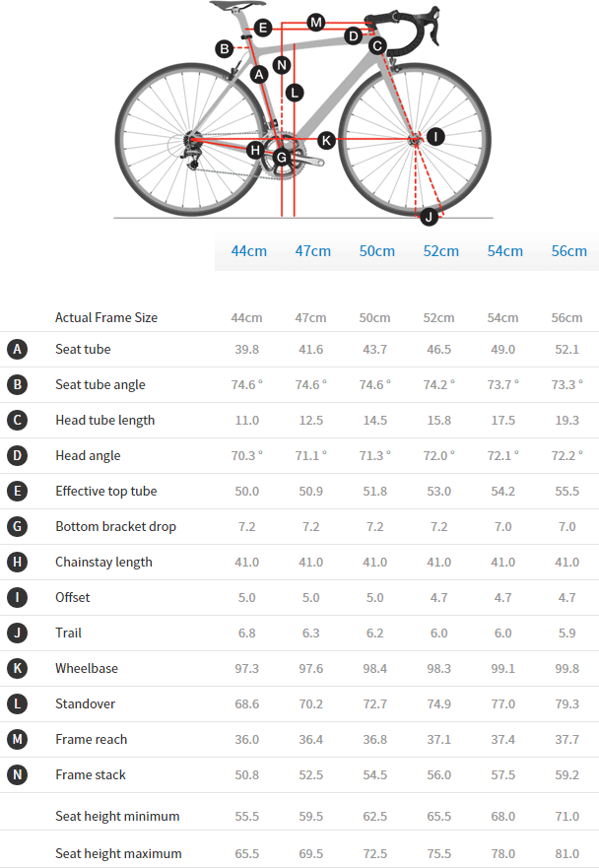The width and height of the screenshot is (599, 868).
Task: Click the C badge beside Head tube length
Action: [17, 421]
